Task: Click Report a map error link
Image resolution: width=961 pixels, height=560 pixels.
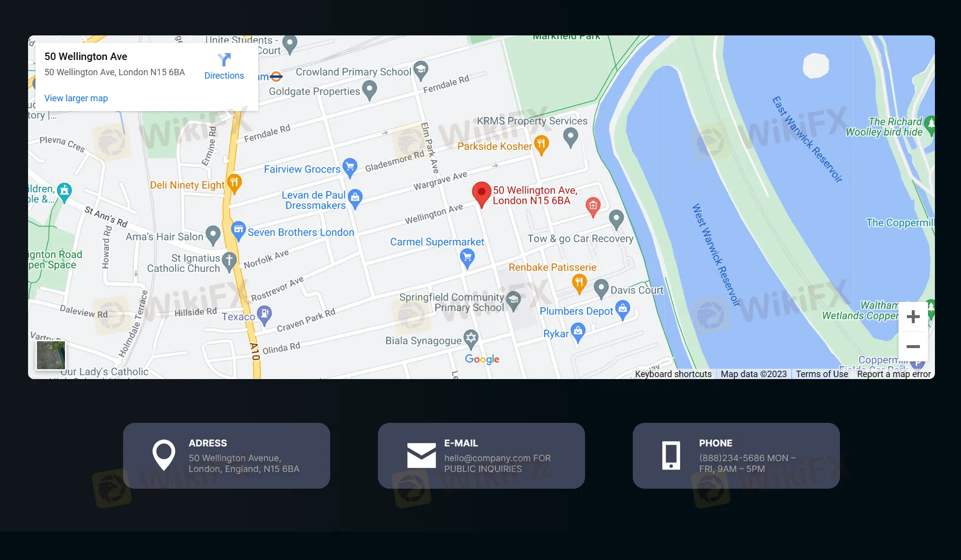Action: pos(894,374)
